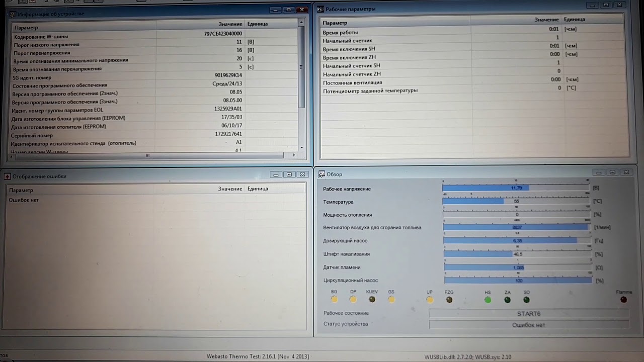
Task: Click the KUEV indicator LED
Action: (x=372, y=299)
